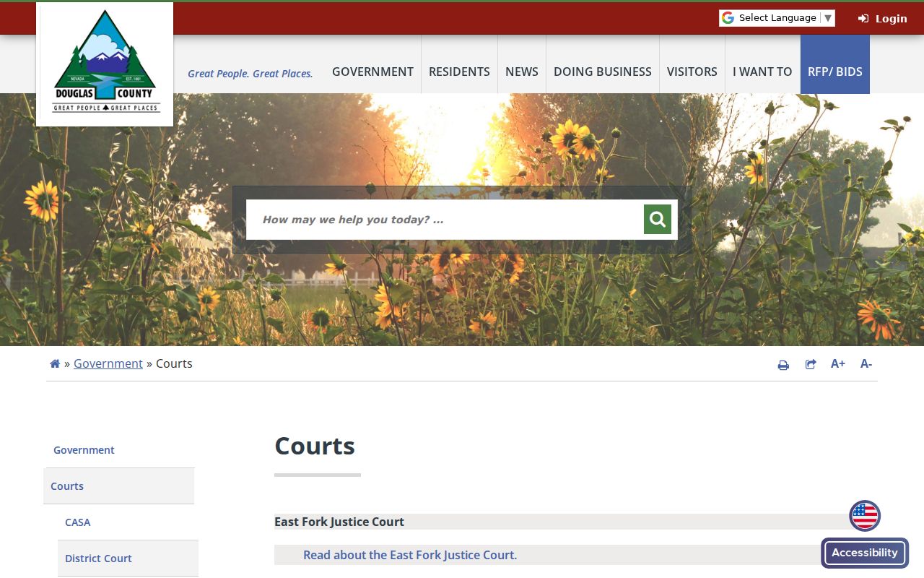Click the Great People. Great Places. tagline
The image size is (924, 578).
point(250,74)
